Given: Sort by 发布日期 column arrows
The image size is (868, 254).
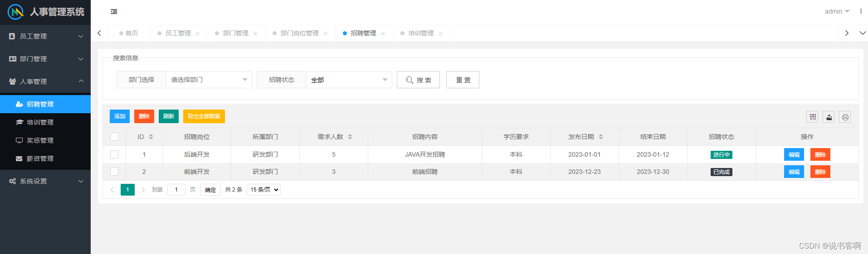Looking at the screenshot, I should pos(601,137).
